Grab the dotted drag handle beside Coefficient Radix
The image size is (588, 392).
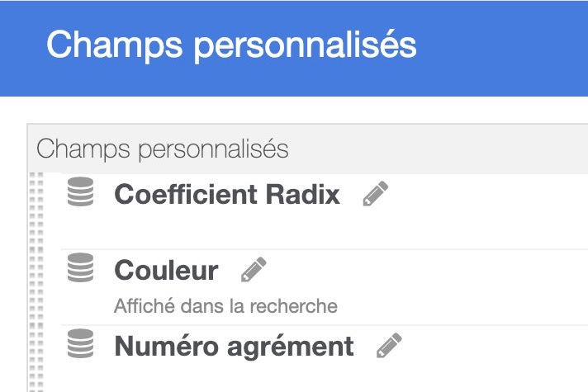pos(36,210)
